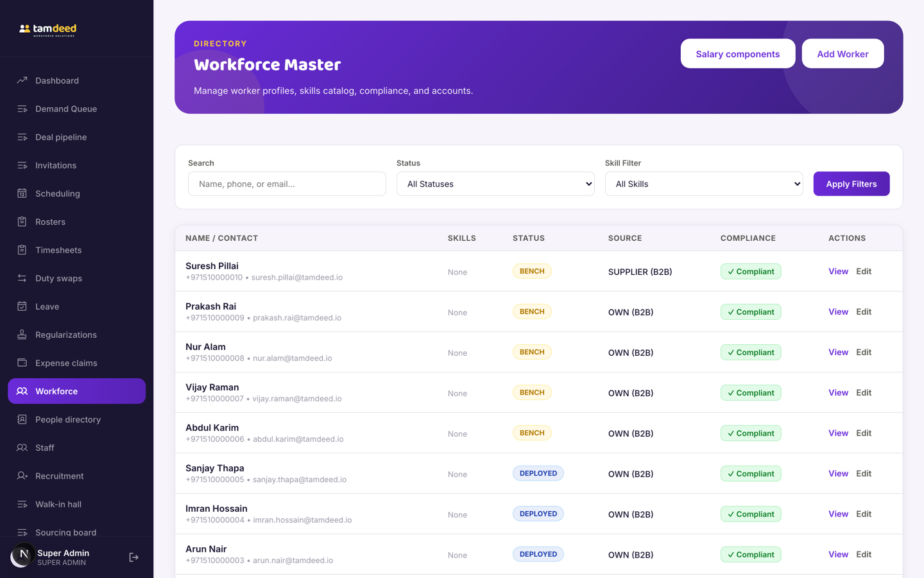Click the name Abdul Karim
The height and width of the screenshot is (578, 924).
click(212, 428)
